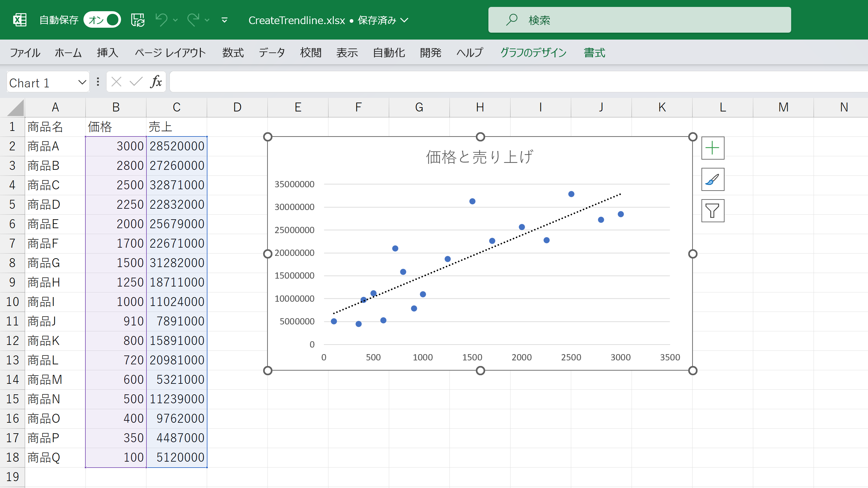Open the ファイル tab
Viewport: 868px width, 488px height.
click(x=25, y=52)
